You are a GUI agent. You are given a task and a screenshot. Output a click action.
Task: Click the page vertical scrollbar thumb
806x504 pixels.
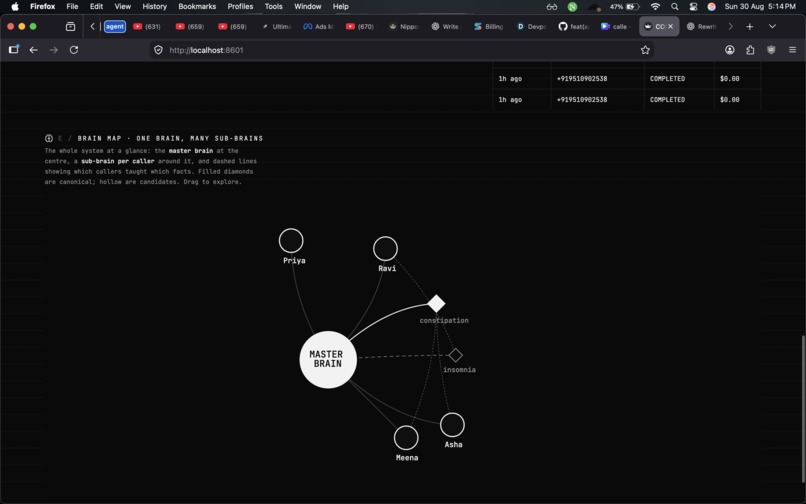tap(803, 408)
